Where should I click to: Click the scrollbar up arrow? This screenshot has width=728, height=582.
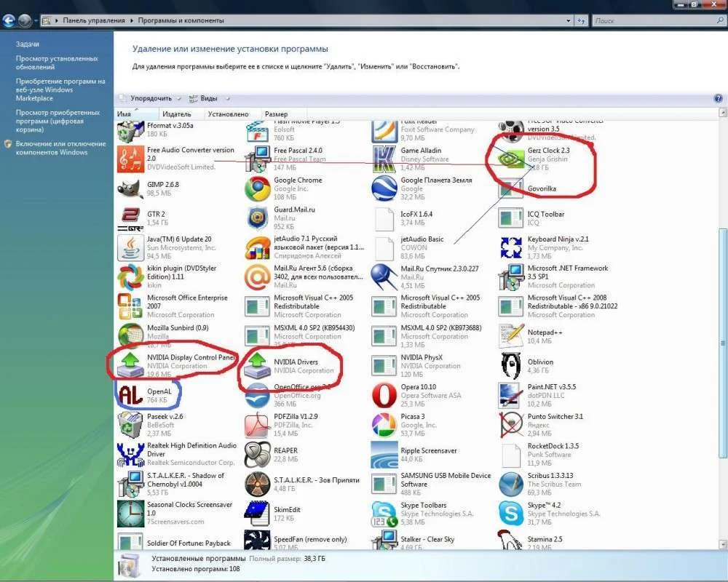point(722,112)
